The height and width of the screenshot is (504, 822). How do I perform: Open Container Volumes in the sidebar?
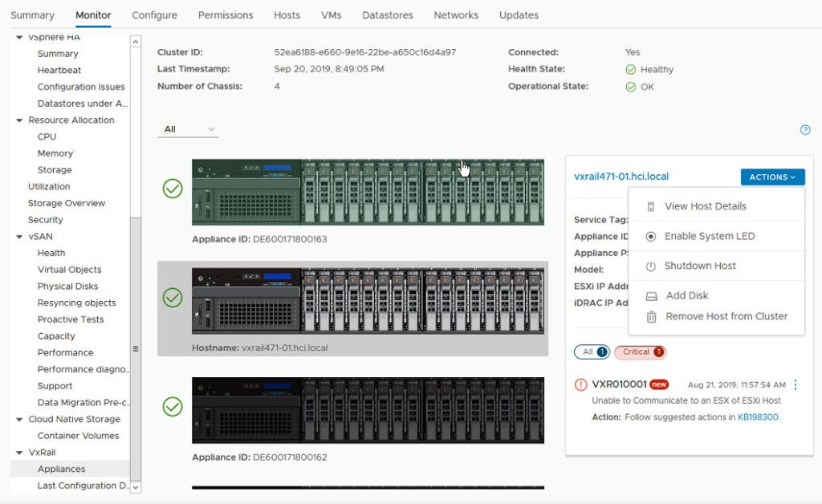coord(78,436)
